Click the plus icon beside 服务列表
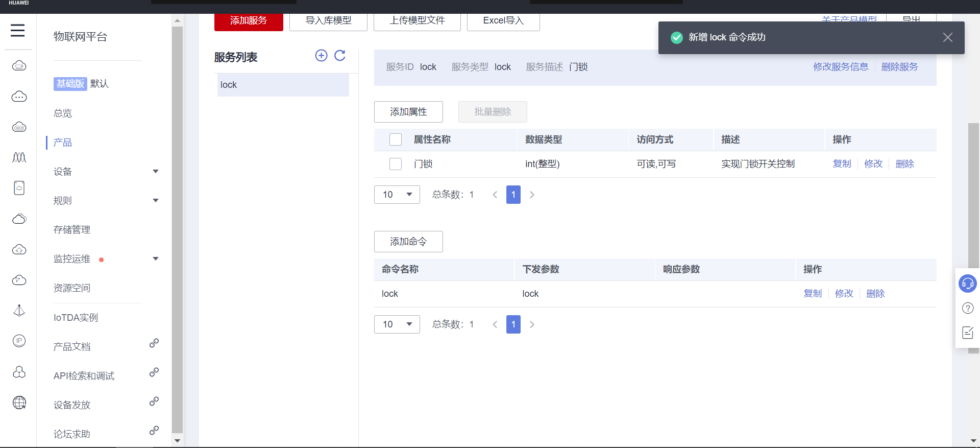Image resolution: width=980 pixels, height=448 pixels. (321, 56)
